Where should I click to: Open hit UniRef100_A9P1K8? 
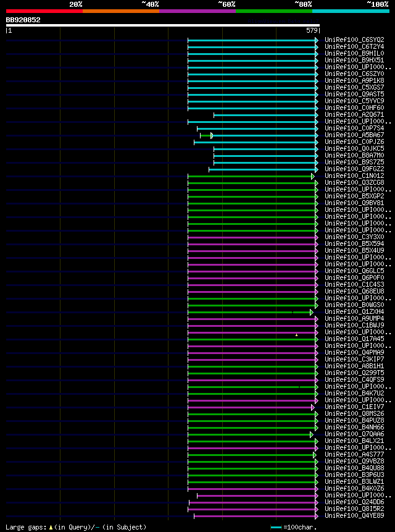[x=354, y=81]
